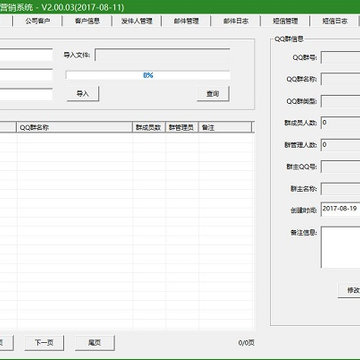The width and height of the screenshot is (360, 360).
Task: Sort by the 群成员数 column header
Action: coord(149,128)
